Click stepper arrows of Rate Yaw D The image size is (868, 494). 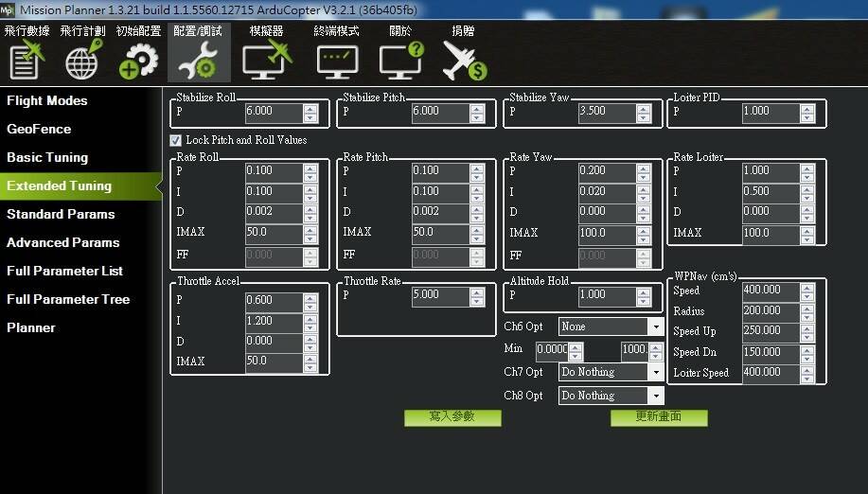point(644,214)
